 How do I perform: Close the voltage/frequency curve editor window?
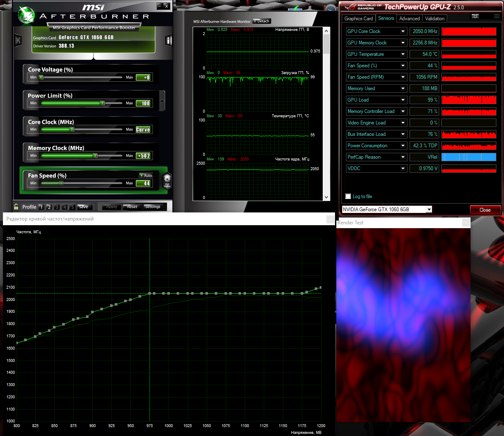point(330,219)
